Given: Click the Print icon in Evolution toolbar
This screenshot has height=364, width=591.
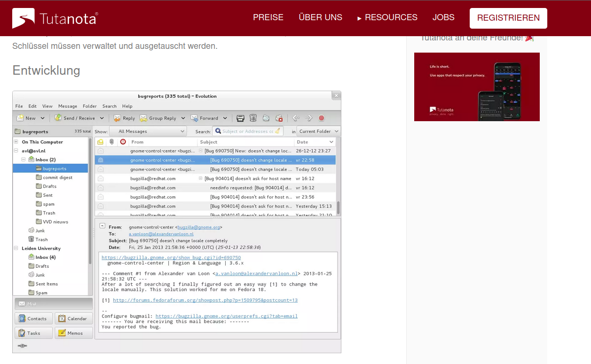Looking at the screenshot, I should point(240,118).
